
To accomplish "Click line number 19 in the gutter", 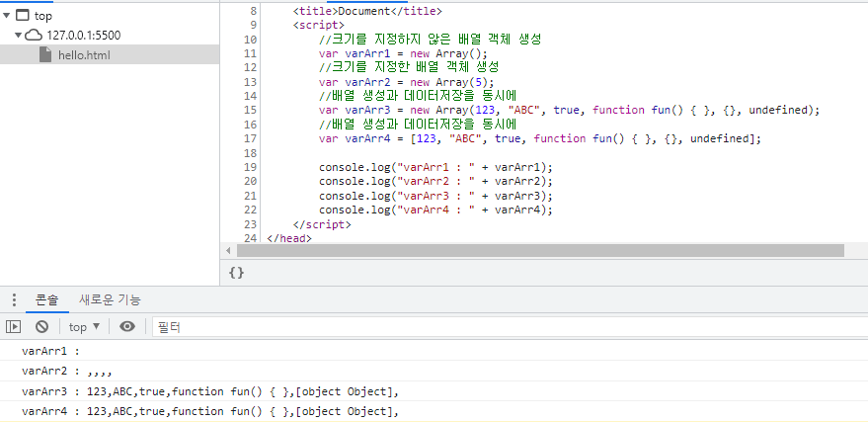I will click(250, 167).
